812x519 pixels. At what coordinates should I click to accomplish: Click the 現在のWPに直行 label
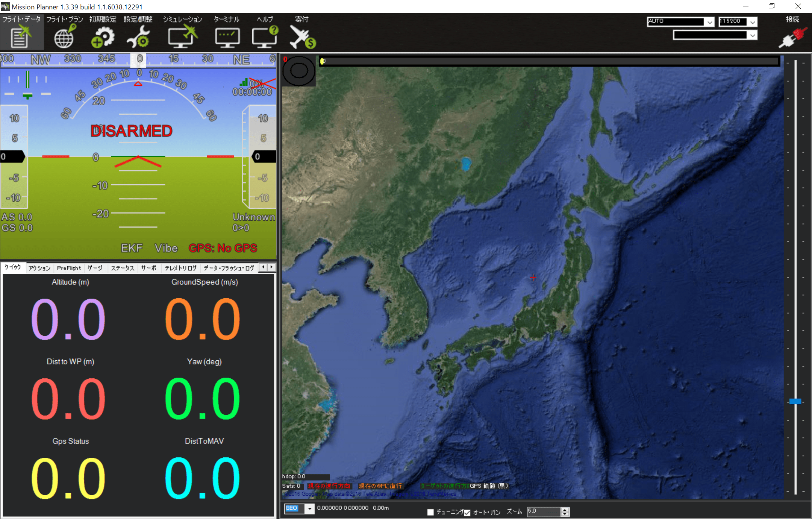coord(381,486)
